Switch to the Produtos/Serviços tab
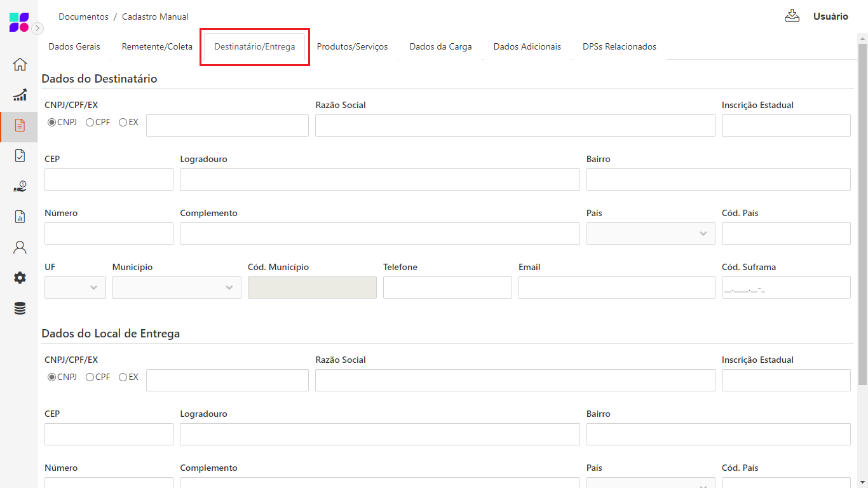The height and width of the screenshot is (488, 868). [x=352, y=47]
